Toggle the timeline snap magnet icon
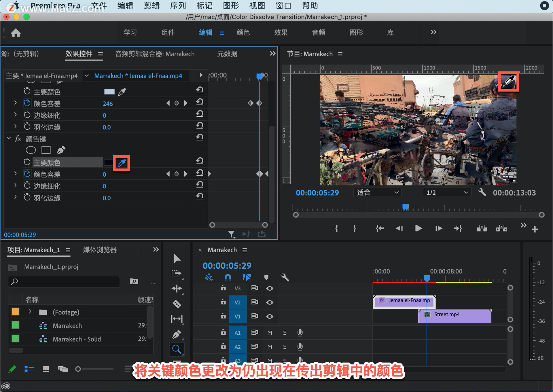The width and height of the screenshot is (553, 392). (x=228, y=277)
